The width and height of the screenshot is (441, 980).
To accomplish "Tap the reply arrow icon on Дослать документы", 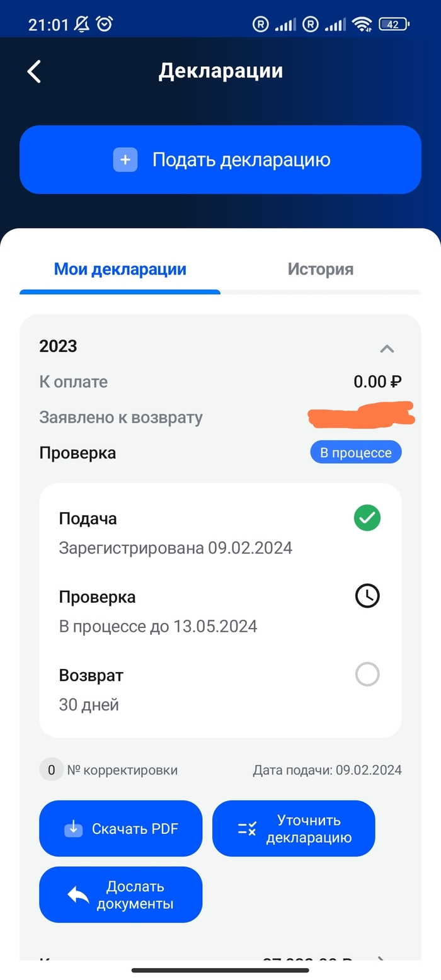I will click(x=79, y=895).
